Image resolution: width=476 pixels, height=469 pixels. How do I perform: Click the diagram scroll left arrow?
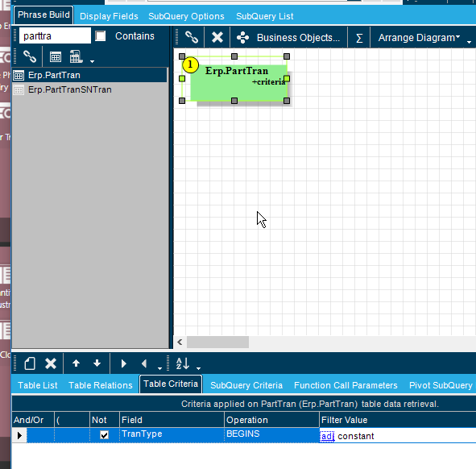[180, 342]
